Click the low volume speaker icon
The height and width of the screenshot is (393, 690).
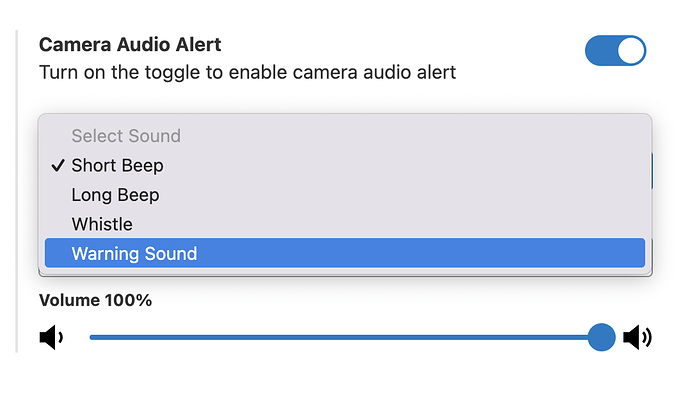click(51, 338)
